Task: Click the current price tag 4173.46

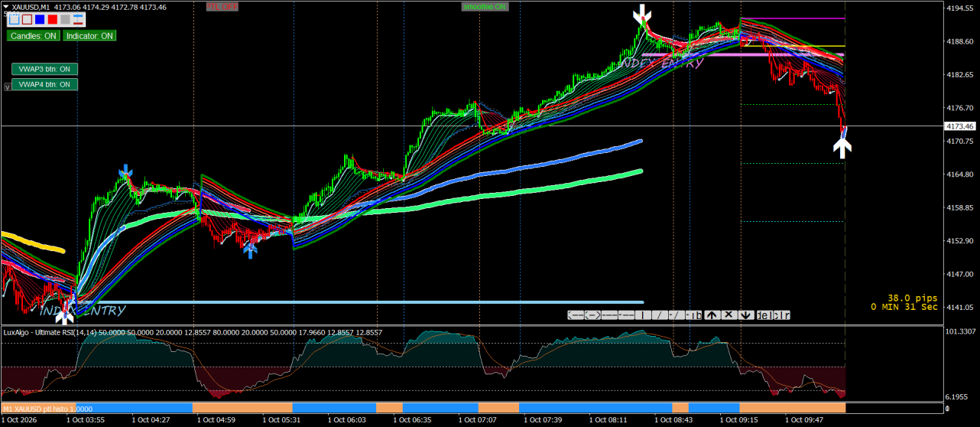Action: (960, 125)
